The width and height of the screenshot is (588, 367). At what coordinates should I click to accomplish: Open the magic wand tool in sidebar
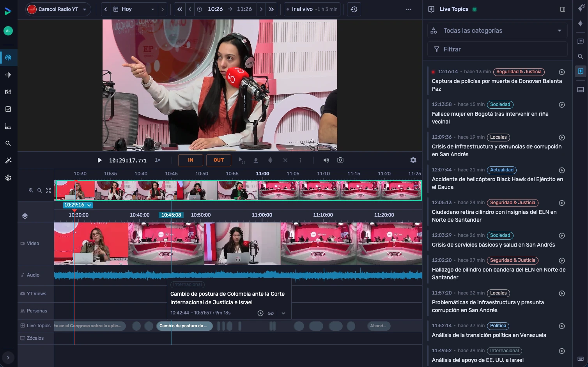[x=8, y=161]
